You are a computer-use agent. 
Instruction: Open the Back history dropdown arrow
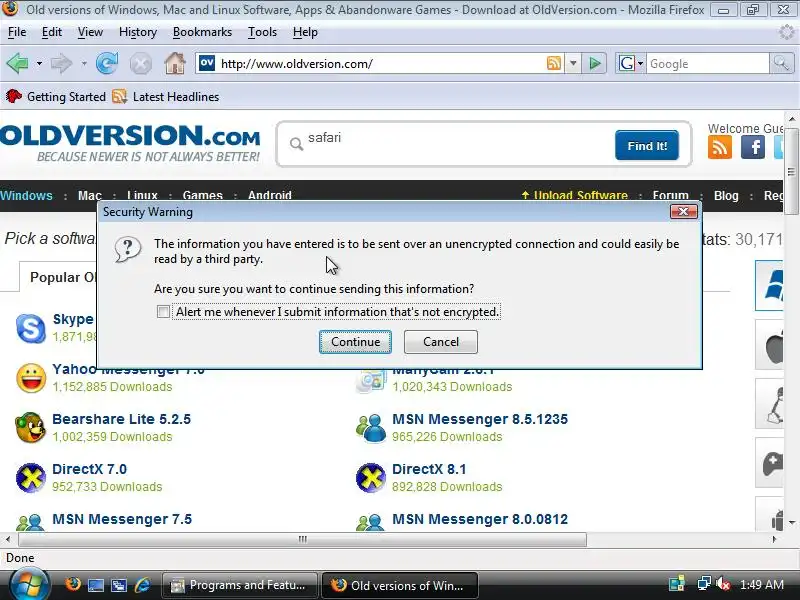click(x=39, y=64)
